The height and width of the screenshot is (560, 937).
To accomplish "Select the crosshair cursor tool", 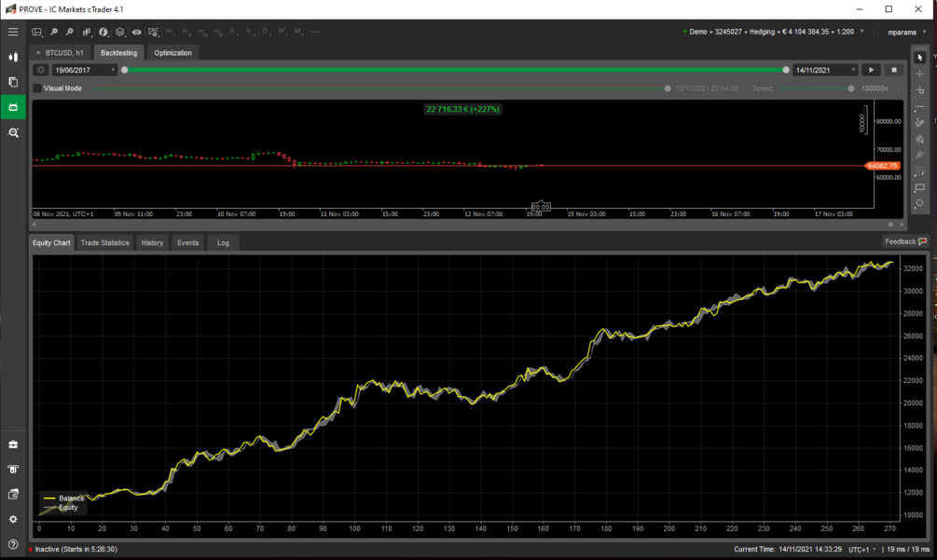I will coord(919,74).
